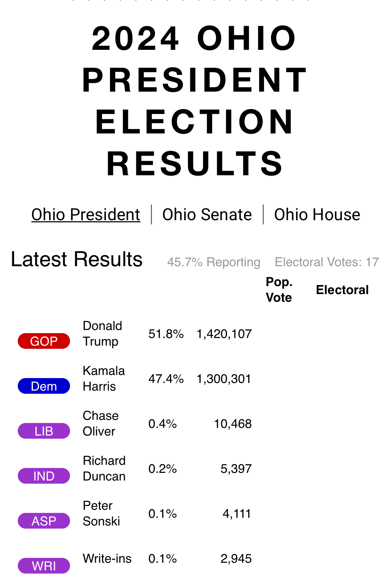Select the Chase Oliver candidate name
Viewport: 392px width, 584px height.
click(101, 423)
